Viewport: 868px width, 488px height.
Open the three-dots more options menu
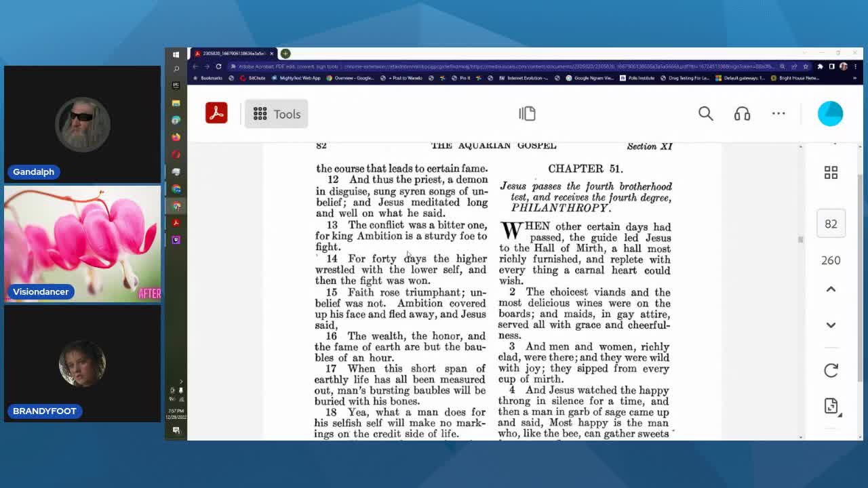click(778, 114)
